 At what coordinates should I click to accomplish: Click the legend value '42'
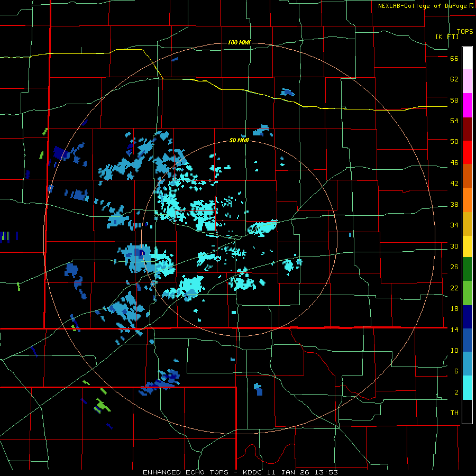pos(454,184)
